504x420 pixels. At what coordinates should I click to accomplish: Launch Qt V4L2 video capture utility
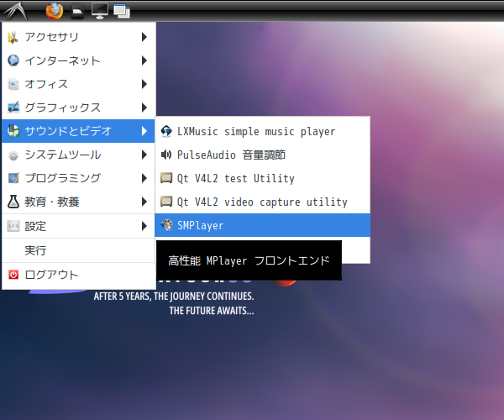(263, 202)
